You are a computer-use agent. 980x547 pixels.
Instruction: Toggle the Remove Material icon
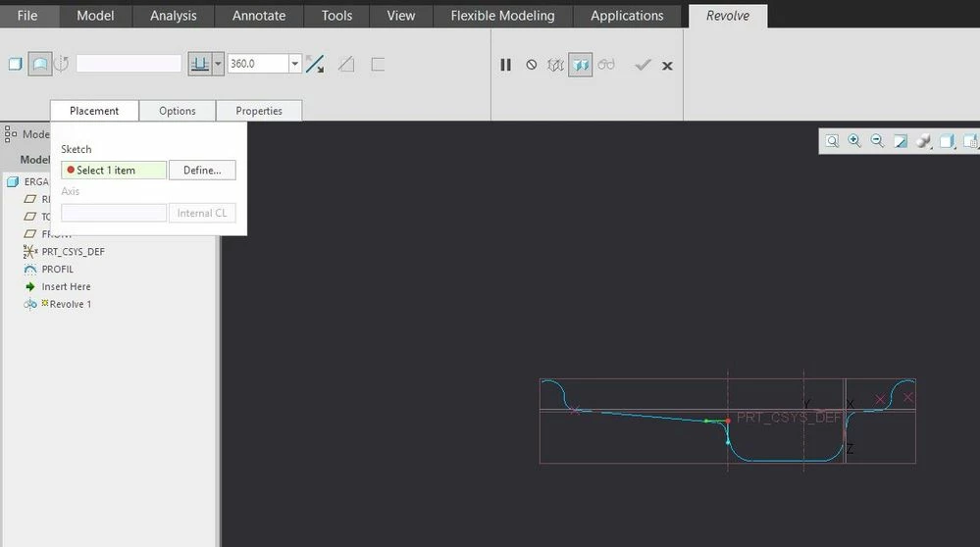346,64
